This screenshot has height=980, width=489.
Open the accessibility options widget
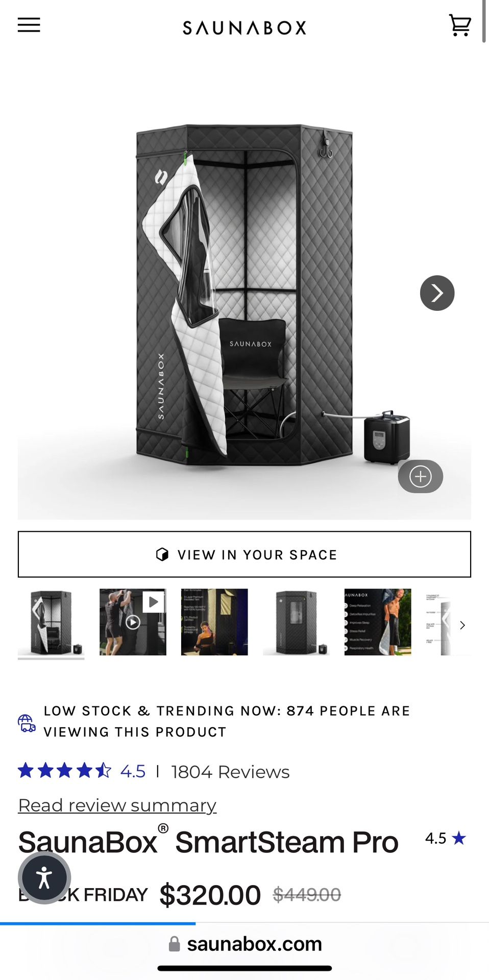point(44,877)
